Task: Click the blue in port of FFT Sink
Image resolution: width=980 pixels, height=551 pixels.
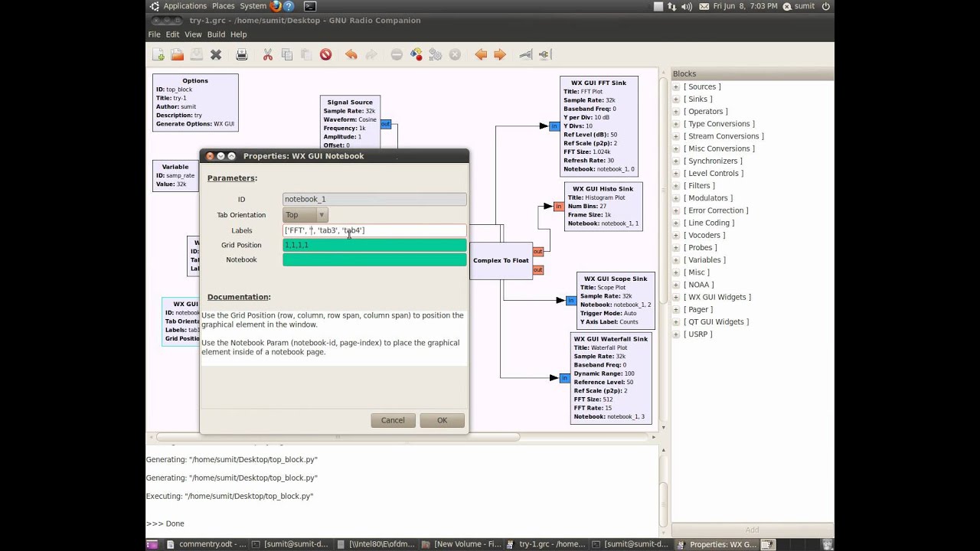Action: (554, 126)
